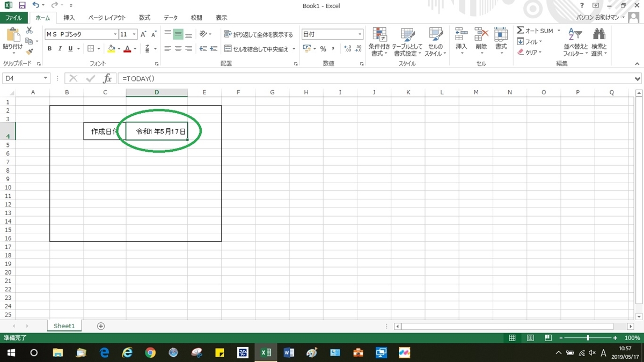Toggle bottom vertical alignment
644x362 pixels.
[x=188, y=34]
